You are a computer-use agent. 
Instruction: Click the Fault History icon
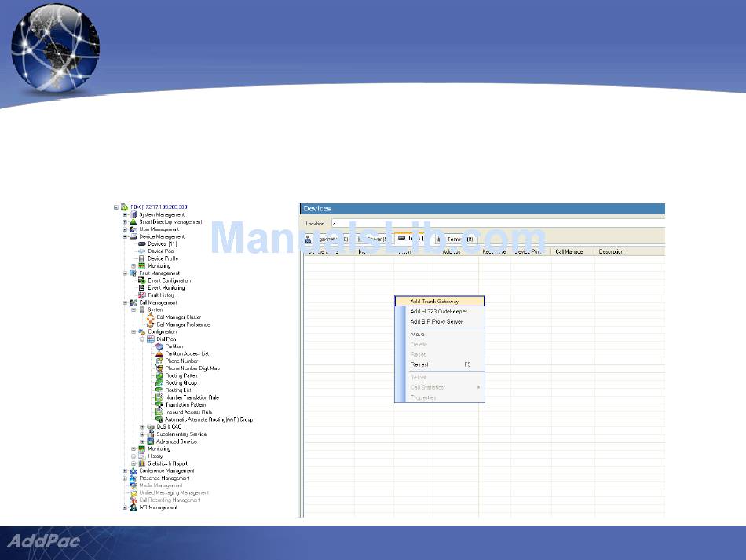(141, 295)
